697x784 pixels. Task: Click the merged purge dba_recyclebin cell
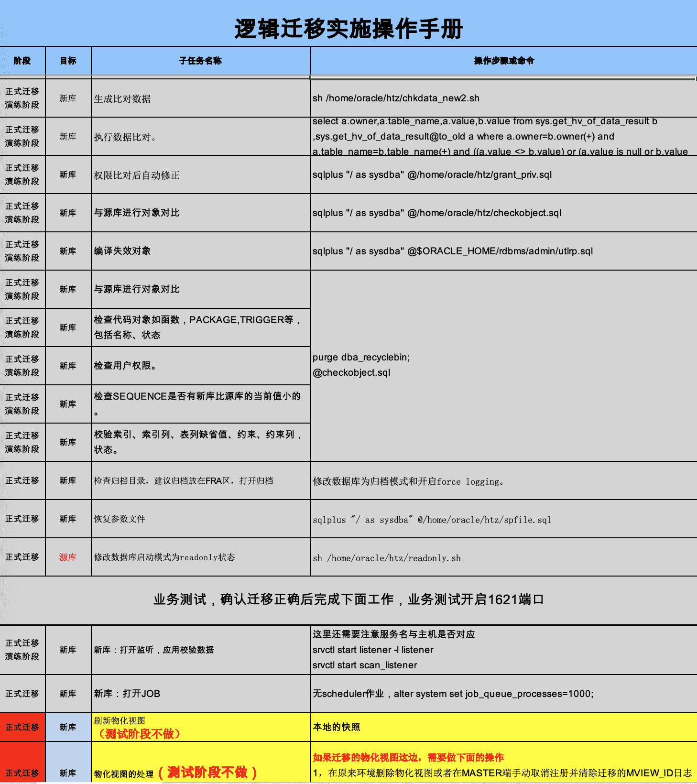(503, 365)
